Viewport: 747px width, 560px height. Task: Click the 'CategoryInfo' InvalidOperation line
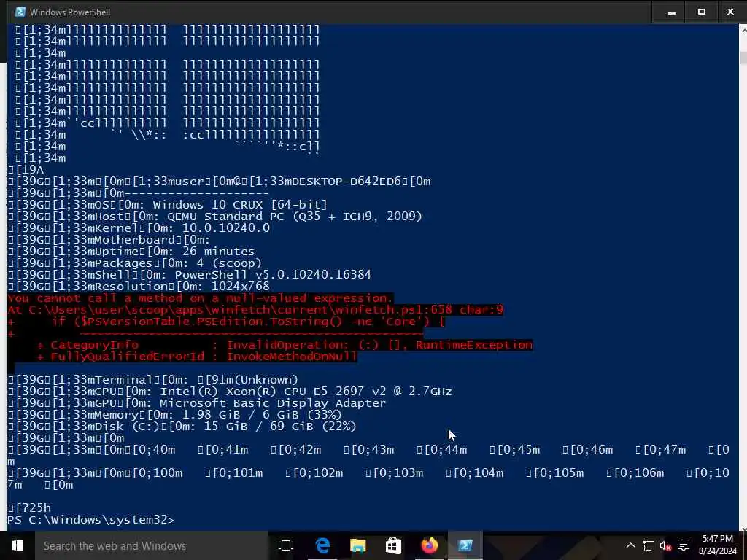[x=285, y=345]
